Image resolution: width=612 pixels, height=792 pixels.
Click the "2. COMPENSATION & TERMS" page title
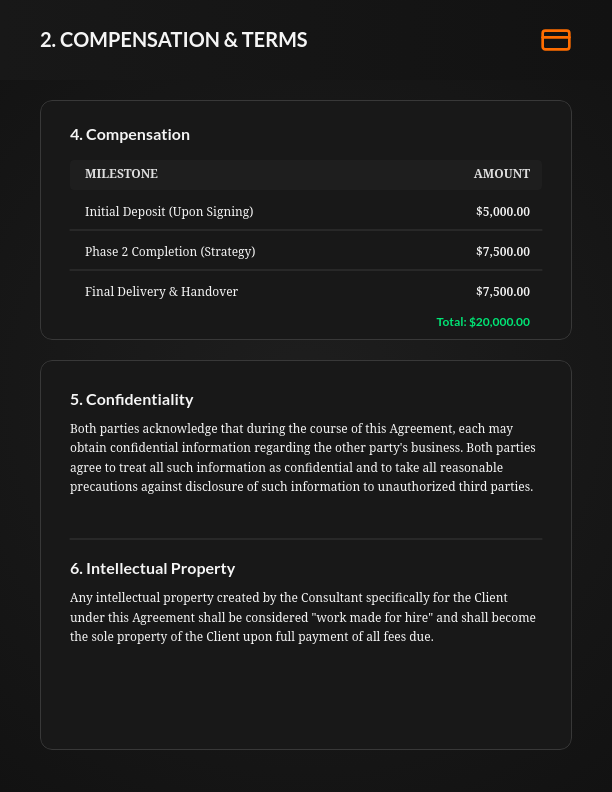click(x=174, y=40)
